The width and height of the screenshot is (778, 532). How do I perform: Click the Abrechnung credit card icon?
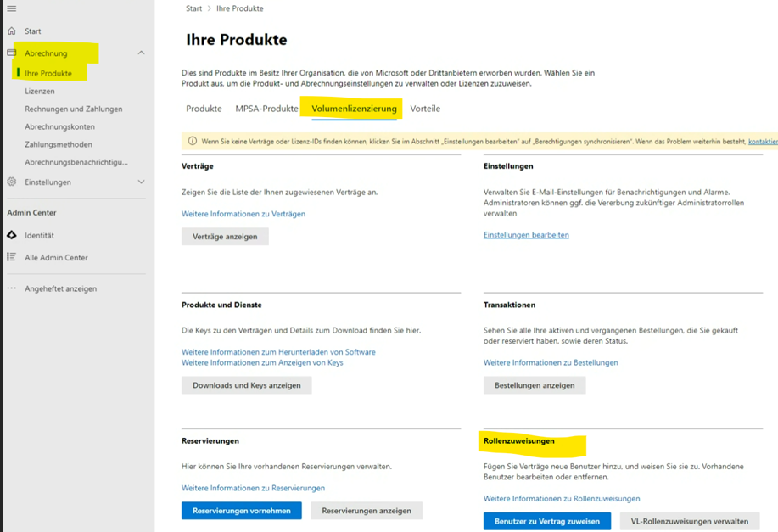pyautogui.click(x=12, y=53)
